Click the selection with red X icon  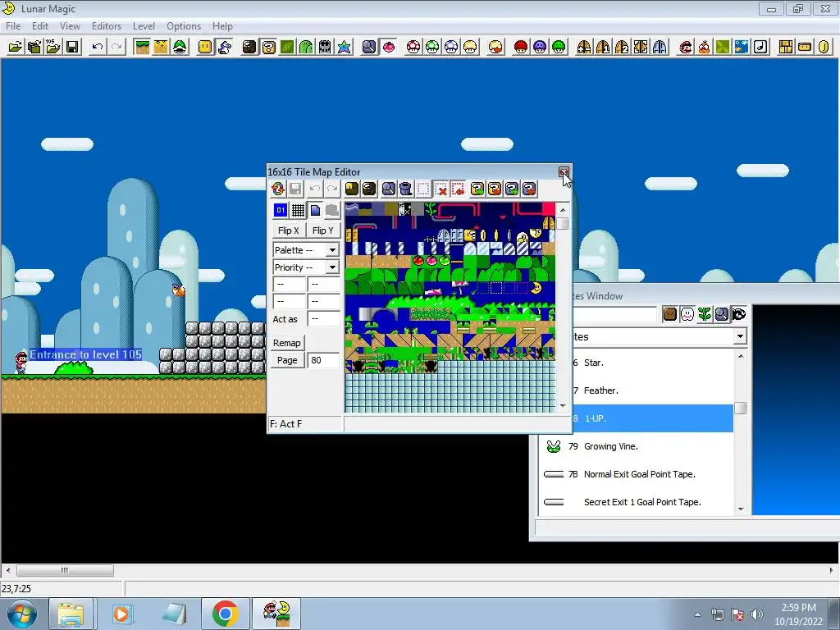(441, 189)
